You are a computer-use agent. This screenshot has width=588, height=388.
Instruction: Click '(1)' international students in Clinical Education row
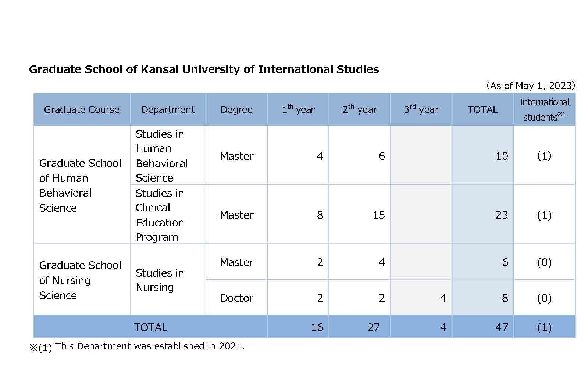click(x=544, y=215)
